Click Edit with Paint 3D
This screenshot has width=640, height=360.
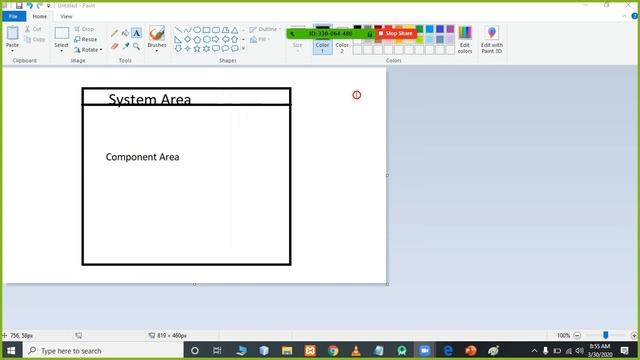[x=491, y=39]
